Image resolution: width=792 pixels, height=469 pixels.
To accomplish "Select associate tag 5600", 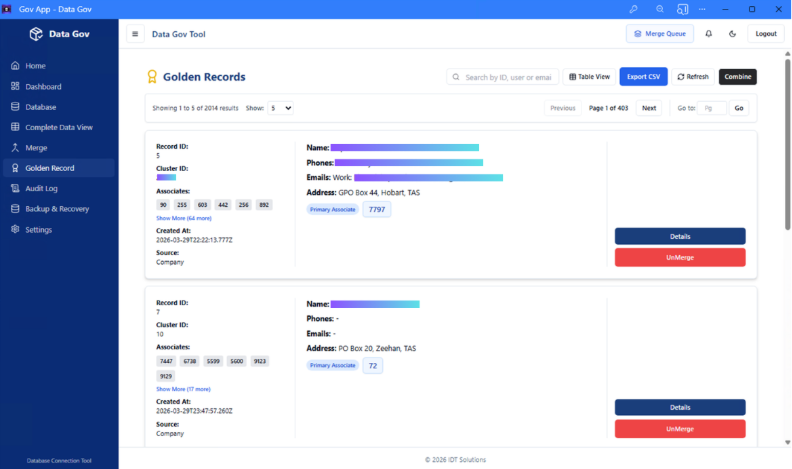I will (237, 361).
